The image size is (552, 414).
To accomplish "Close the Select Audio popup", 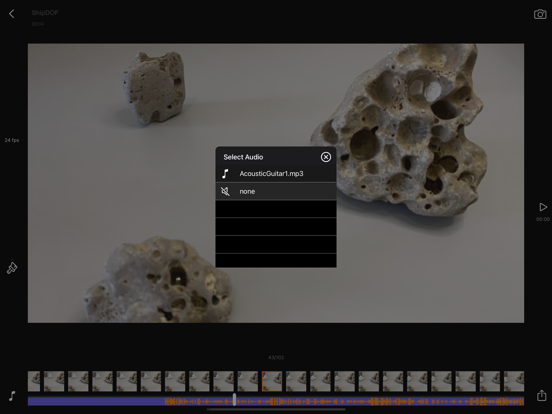I will pyautogui.click(x=326, y=157).
